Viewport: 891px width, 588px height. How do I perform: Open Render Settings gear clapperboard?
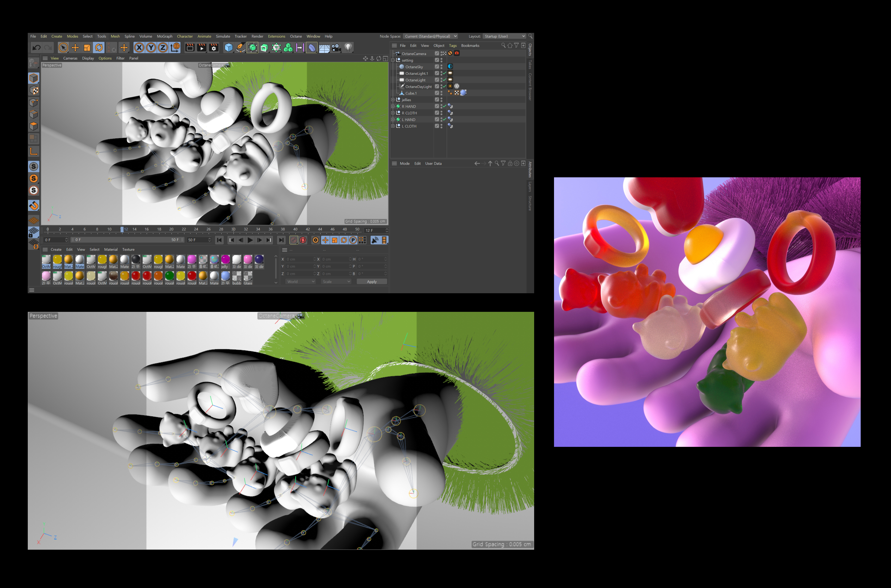click(214, 48)
